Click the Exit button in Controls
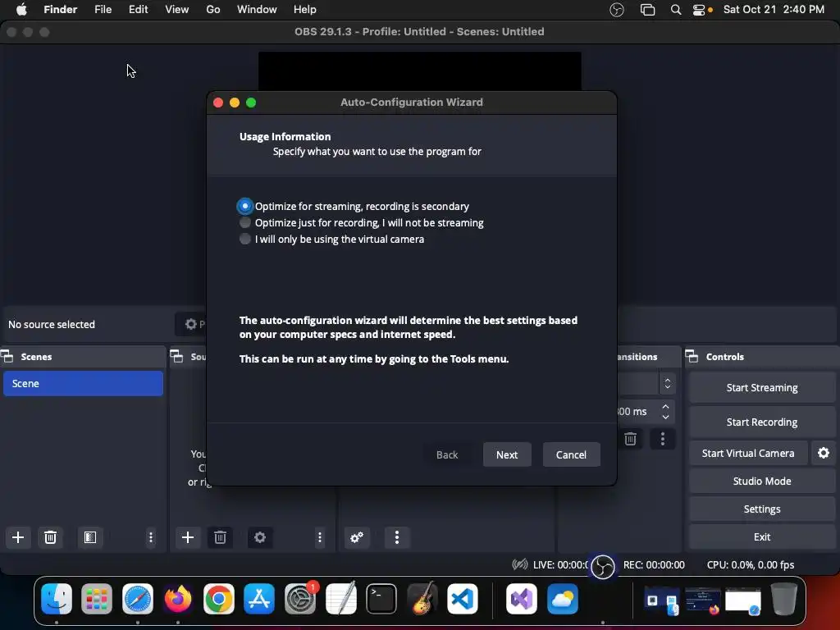Viewport: 840px width, 630px height. coord(762,536)
